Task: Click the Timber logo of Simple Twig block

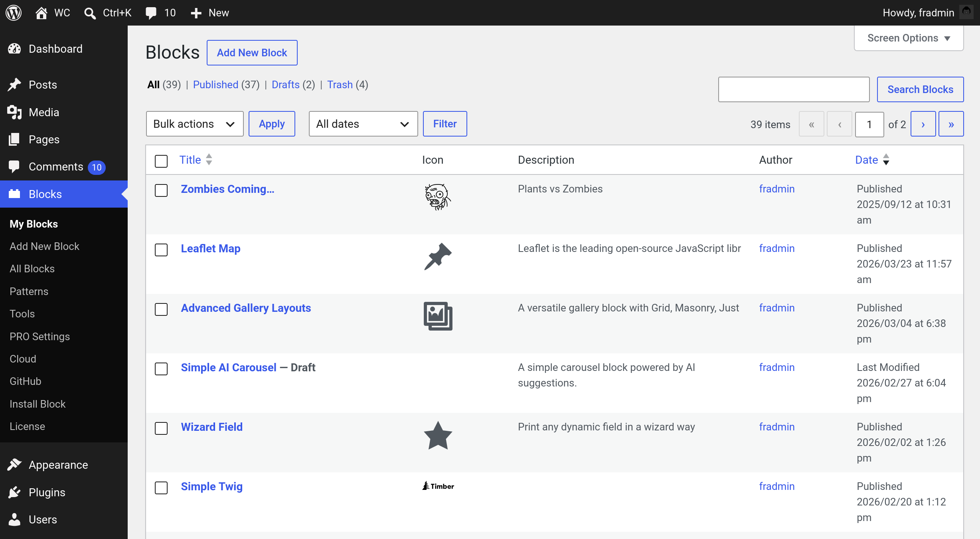Action: (438, 486)
